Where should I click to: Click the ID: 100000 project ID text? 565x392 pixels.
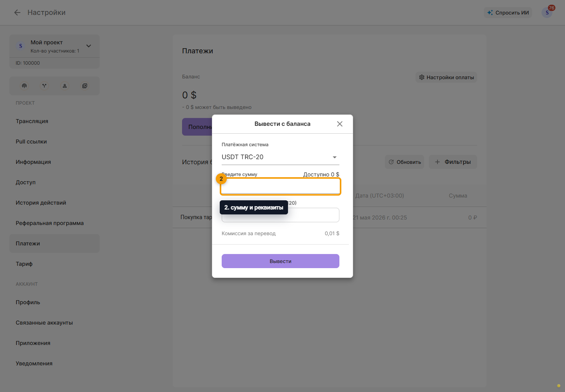pyautogui.click(x=28, y=63)
